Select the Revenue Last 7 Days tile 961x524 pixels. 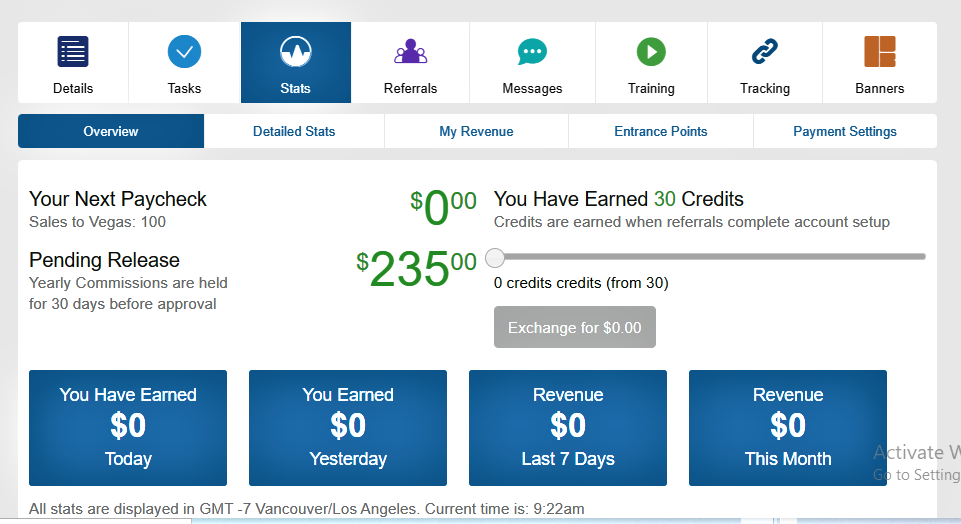pyautogui.click(x=568, y=428)
